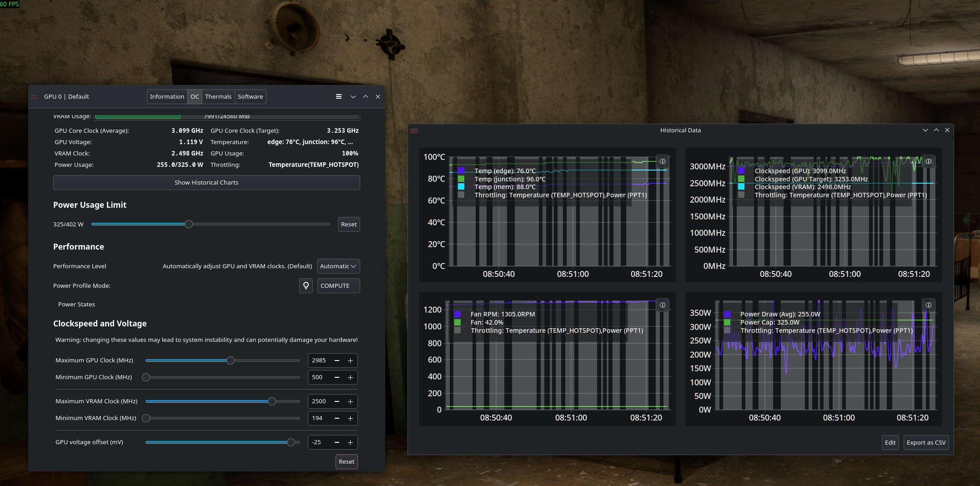The image size is (980, 486).
Task: Decrease Minimum VRAM Clock with the minus button
Action: point(337,418)
